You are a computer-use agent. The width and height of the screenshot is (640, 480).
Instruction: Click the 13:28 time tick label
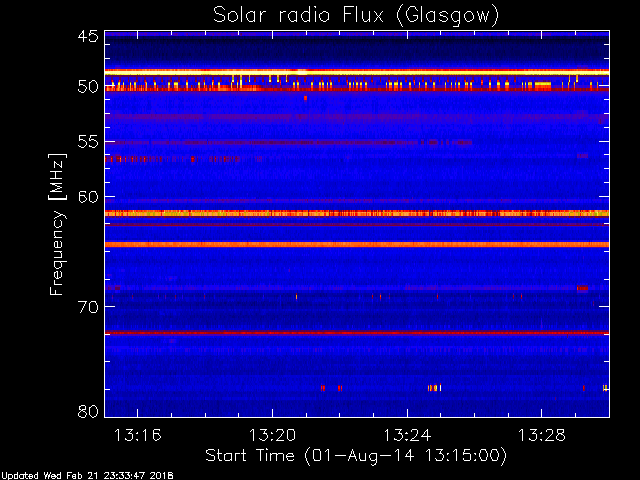542,436
